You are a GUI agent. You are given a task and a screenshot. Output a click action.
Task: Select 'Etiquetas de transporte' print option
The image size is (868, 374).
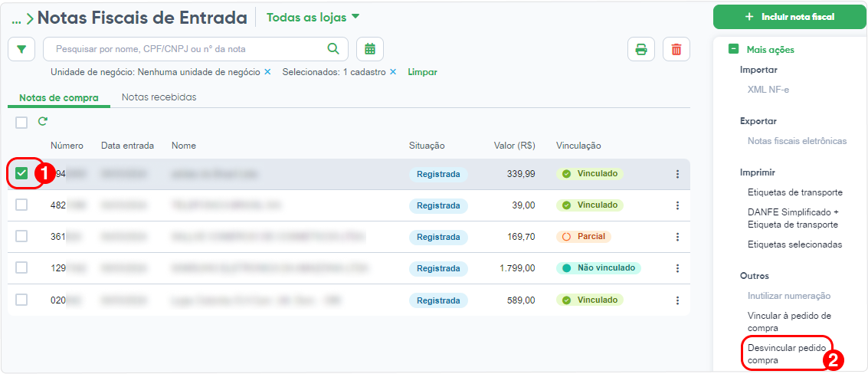[795, 192]
